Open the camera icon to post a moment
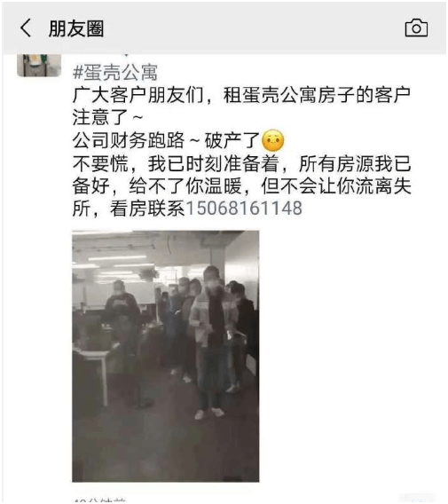448x504 pixels. coord(416,28)
